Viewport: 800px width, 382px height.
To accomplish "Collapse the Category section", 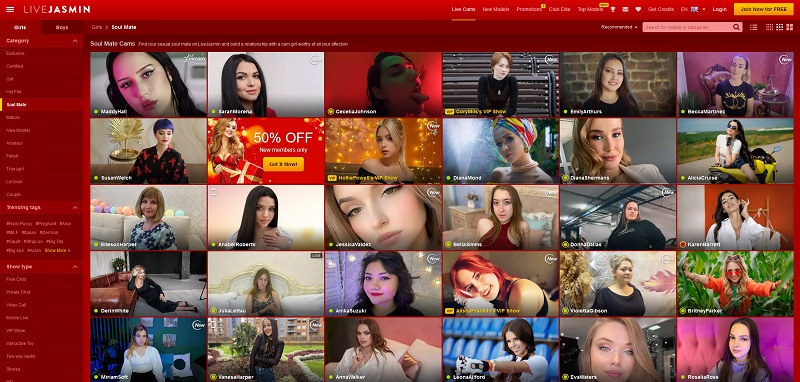I will click(75, 41).
